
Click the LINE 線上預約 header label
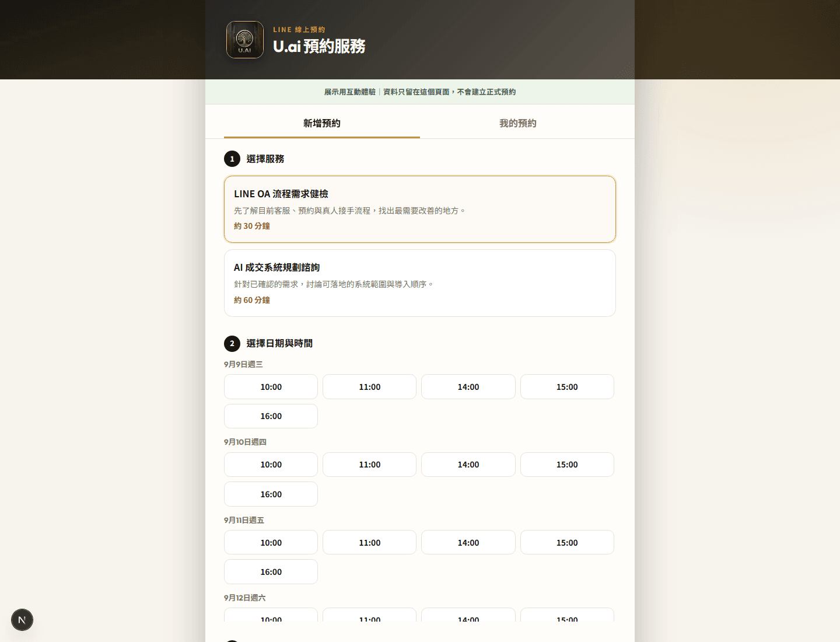299,30
